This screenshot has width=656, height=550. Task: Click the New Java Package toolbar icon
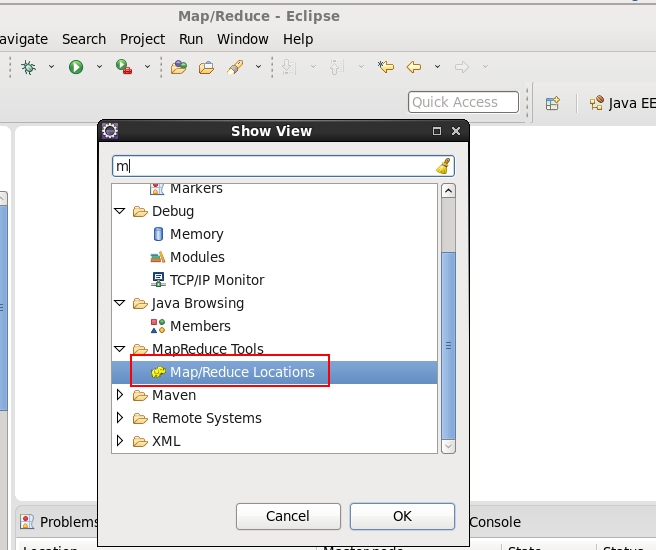tap(179, 67)
